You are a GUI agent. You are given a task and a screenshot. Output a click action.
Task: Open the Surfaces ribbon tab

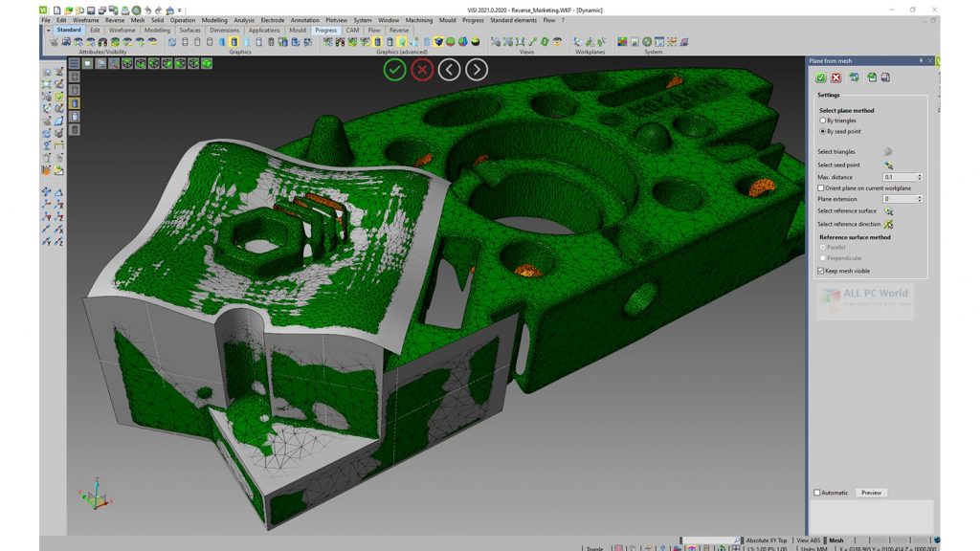click(x=189, y=30)
